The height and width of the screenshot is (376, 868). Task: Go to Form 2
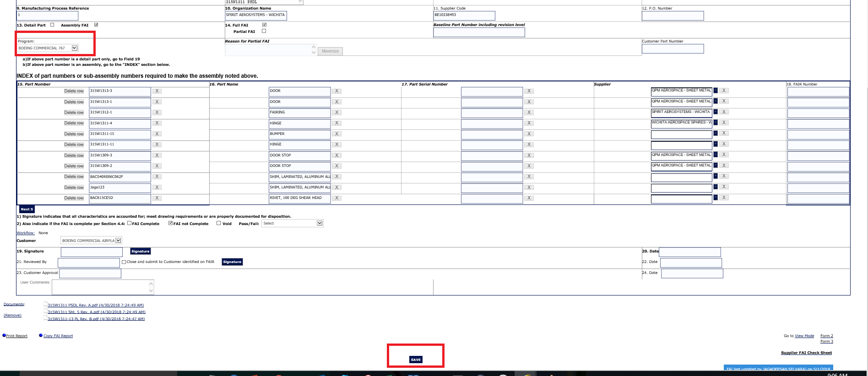pyautogui.click(x=826, y=336)
